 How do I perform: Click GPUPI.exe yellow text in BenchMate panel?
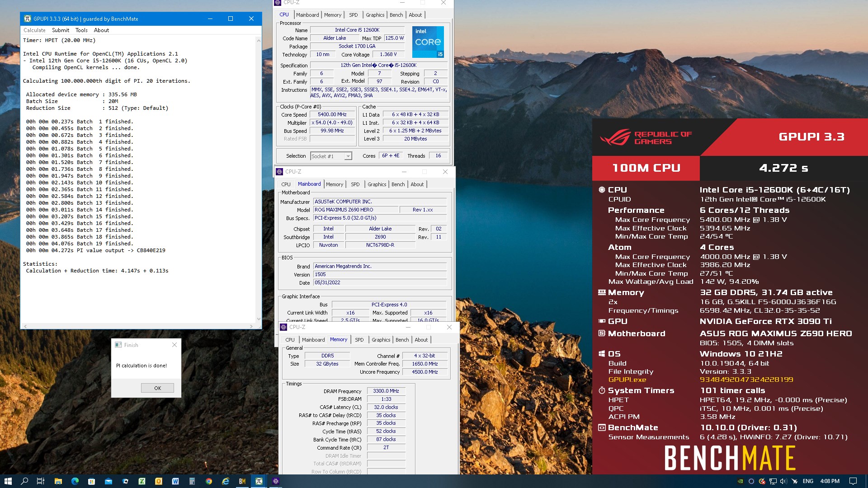click(627, 380)
